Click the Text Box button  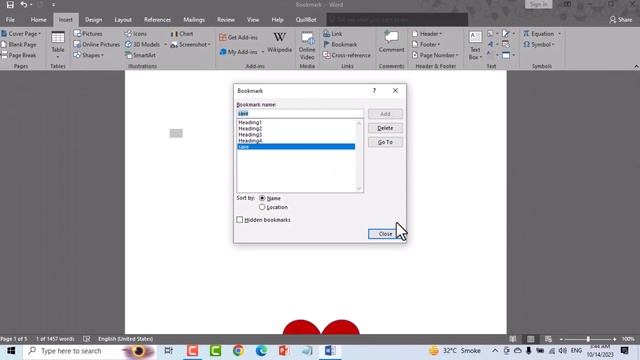[475, 46]
